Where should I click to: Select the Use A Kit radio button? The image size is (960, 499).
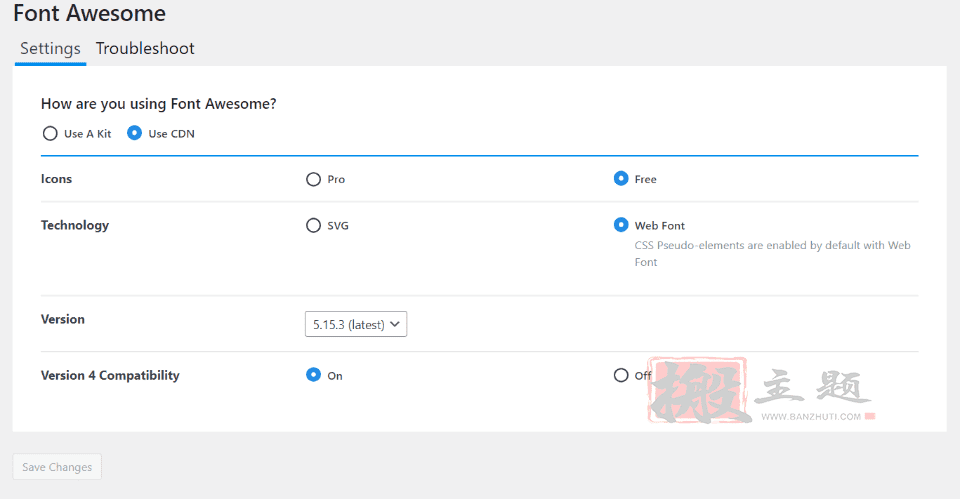(50, 133)
